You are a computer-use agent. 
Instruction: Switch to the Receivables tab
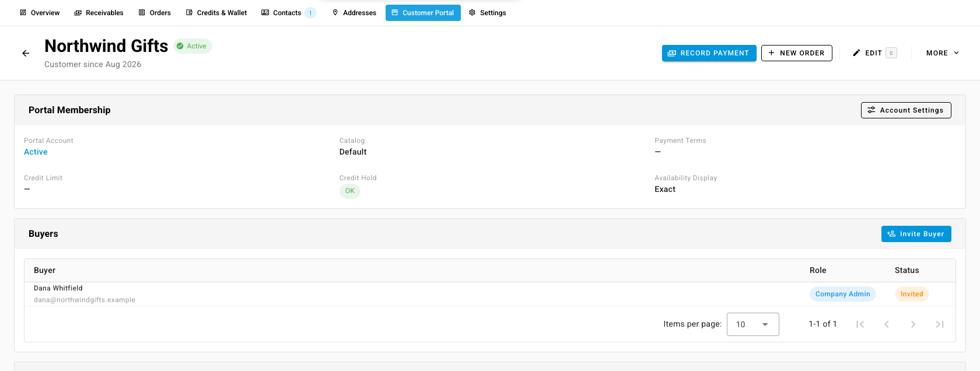coord(99,13)
